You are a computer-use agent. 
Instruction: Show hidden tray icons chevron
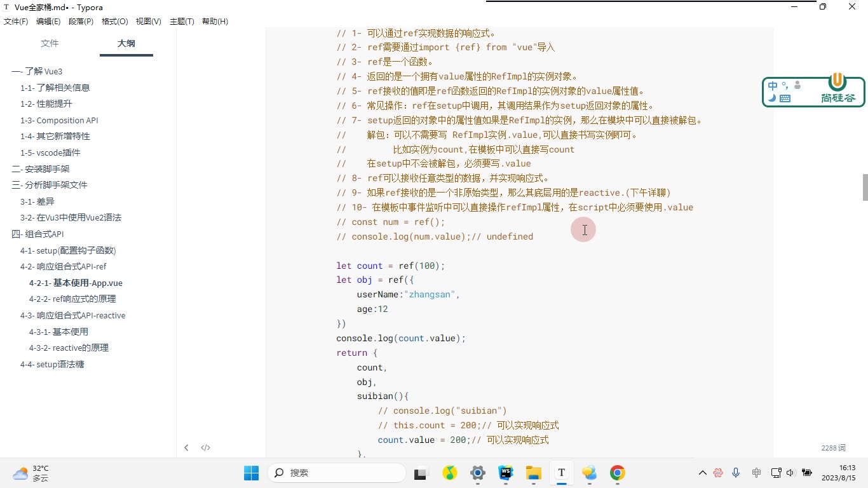click(x=702, y=473)
